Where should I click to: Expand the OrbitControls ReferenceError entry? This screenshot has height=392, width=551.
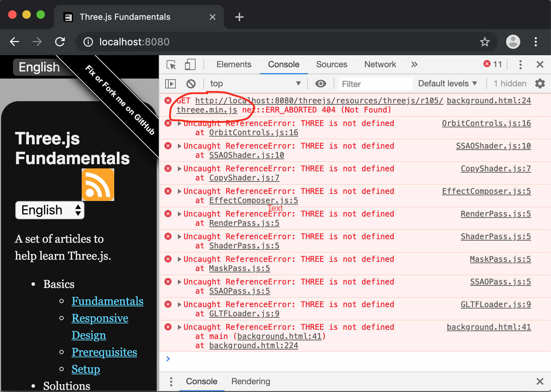coord(180,123)
